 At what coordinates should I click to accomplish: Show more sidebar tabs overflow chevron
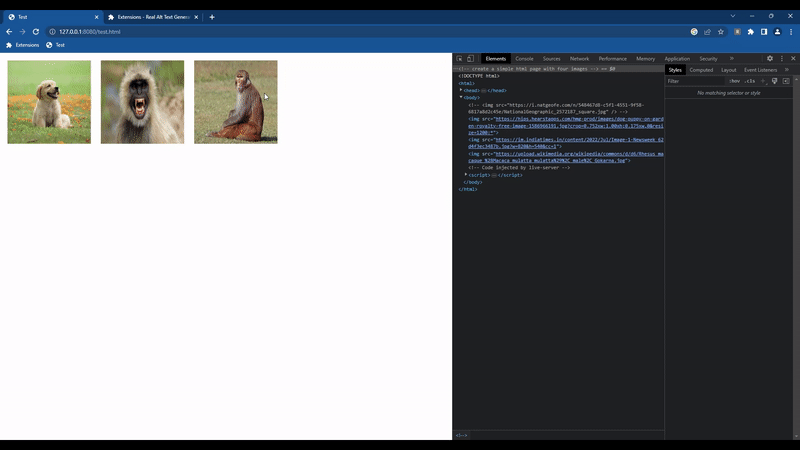pos(786,70)
